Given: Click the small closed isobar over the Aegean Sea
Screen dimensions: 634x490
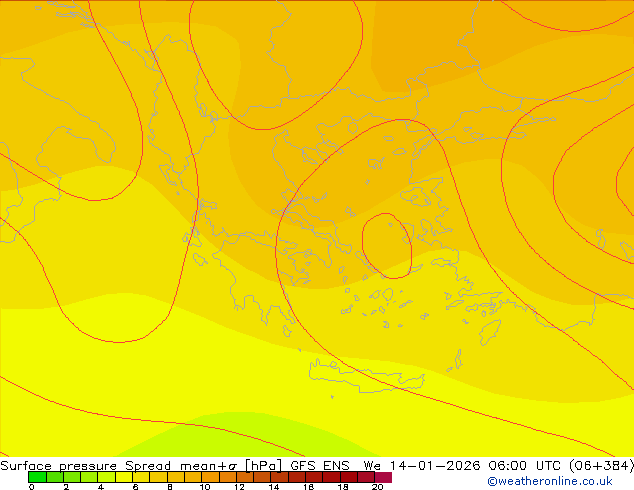Looking at the screenshot, I should [387, 246].
